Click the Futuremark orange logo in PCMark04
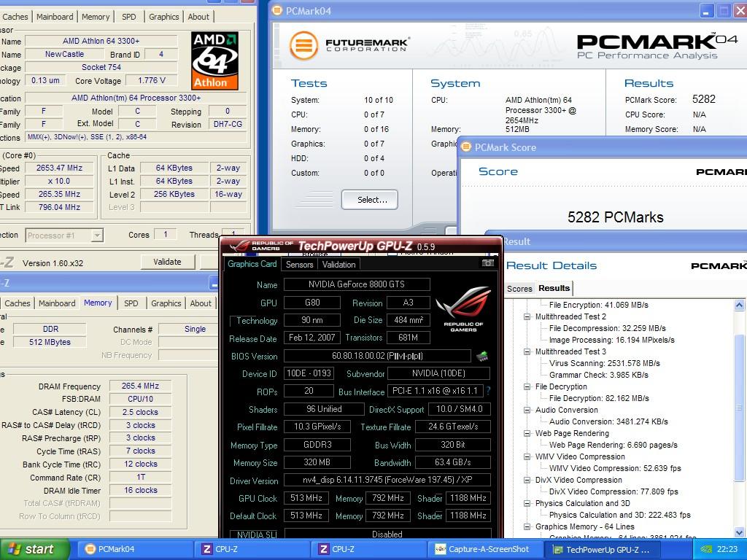This screenshot has height=560, width=747. [x=303, y=46]
